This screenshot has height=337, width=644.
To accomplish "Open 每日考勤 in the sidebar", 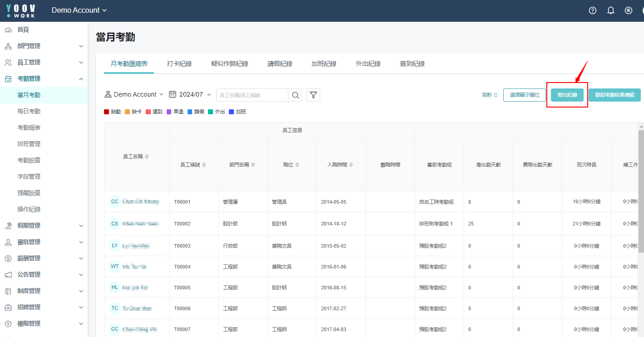I will tap(29, 112).
